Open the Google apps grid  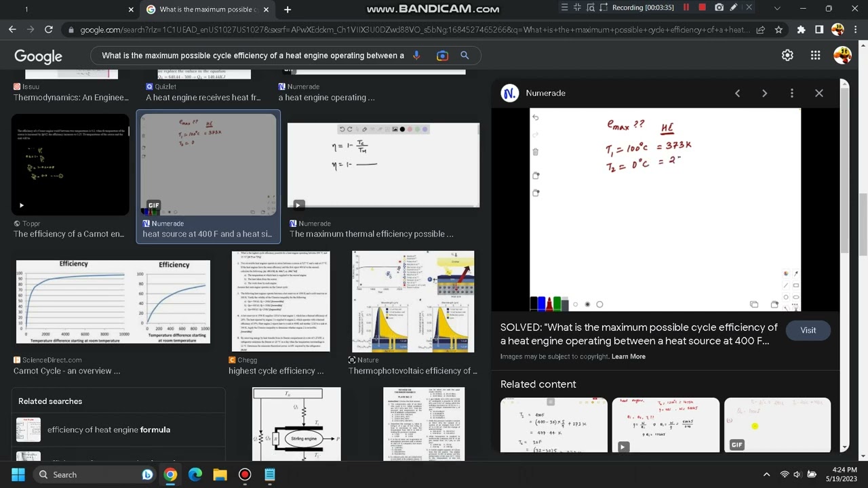[x=815, y=56]
